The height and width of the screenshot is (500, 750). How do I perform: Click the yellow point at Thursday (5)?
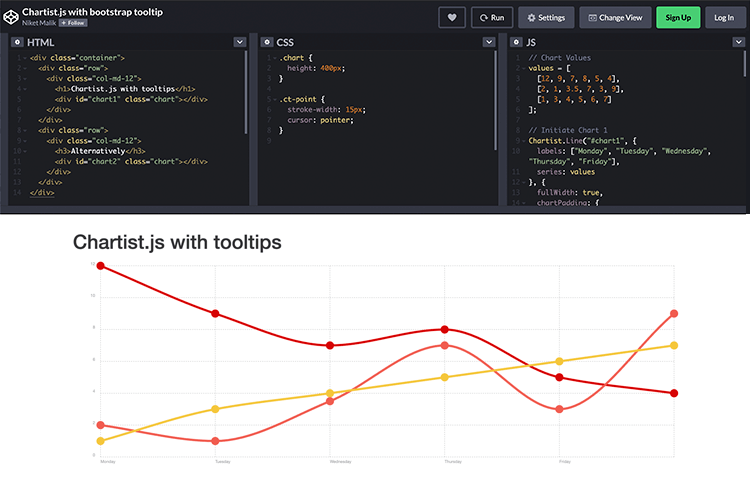(444, 377)
